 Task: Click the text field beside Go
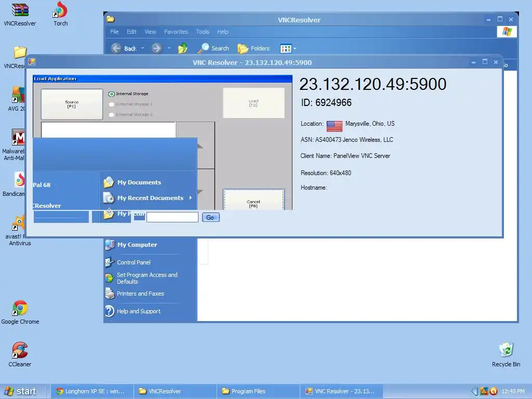[172, 218]
